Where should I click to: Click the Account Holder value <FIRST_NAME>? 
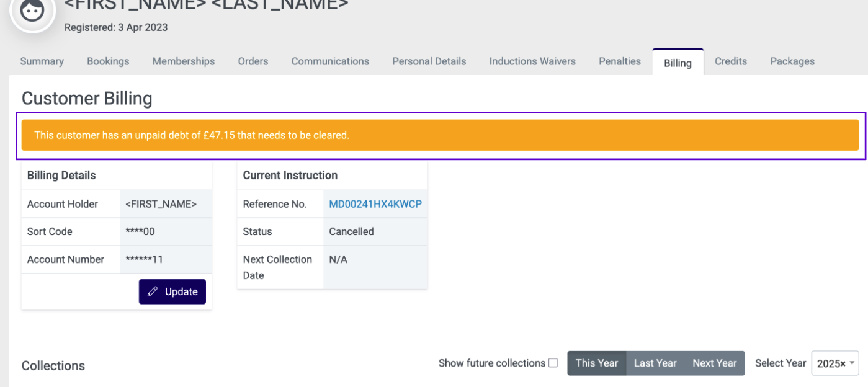161,204
